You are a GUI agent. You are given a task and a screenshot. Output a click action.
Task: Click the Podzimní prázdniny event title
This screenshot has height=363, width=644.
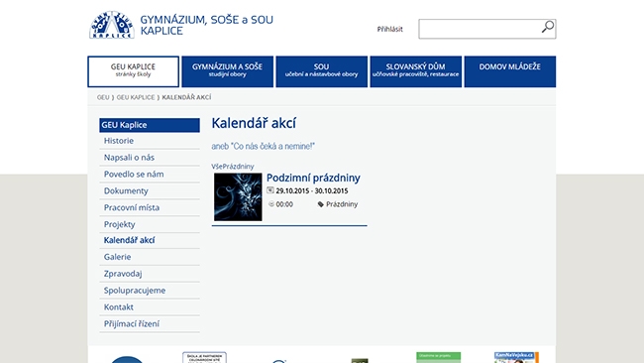[313, 178]
